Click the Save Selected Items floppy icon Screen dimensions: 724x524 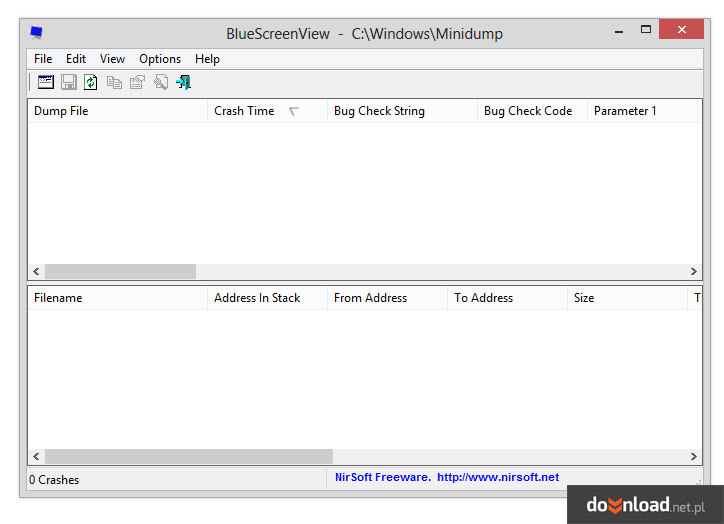click(69, 82)
